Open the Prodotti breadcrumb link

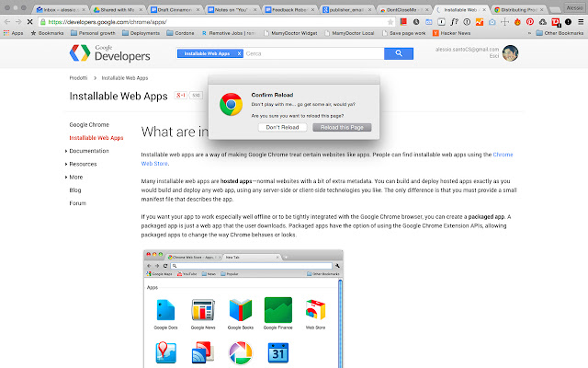[78, 78]
